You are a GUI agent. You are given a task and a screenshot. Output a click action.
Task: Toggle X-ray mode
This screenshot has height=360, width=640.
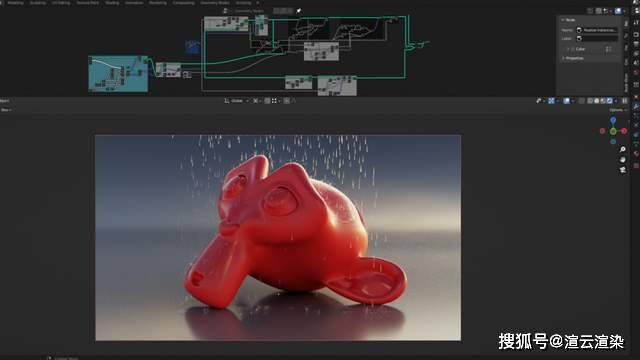pyautogui.click(x=582, y=101)
